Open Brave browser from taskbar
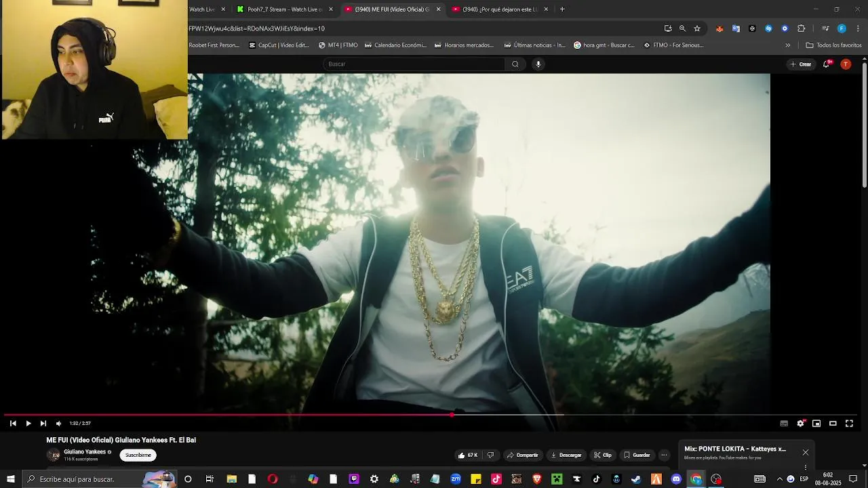868x488 pixels. 537,479
